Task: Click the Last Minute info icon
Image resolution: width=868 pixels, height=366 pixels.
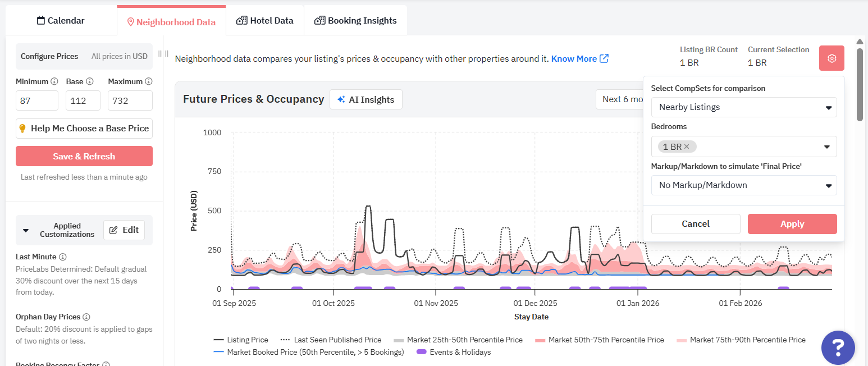Action: (63, 257)
